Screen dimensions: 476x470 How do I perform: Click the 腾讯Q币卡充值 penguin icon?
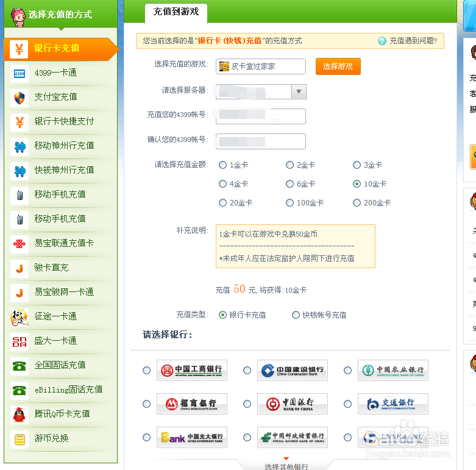tap(20, 415)
